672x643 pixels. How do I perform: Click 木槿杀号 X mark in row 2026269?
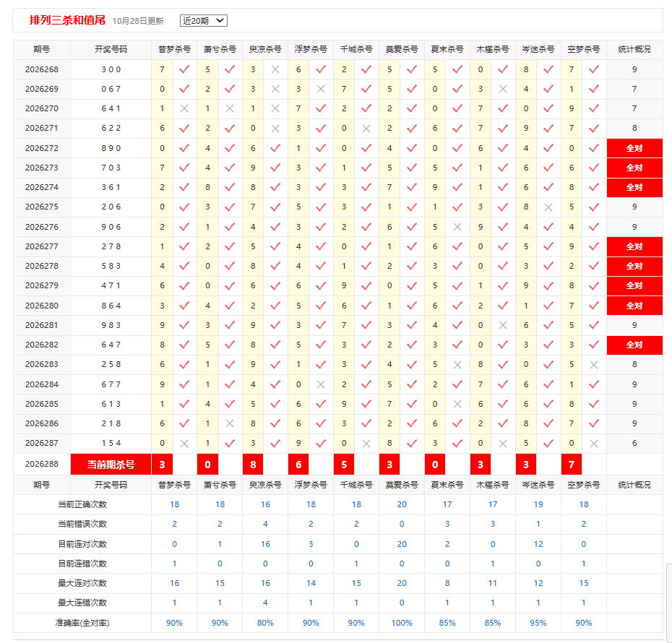(503, 89)
